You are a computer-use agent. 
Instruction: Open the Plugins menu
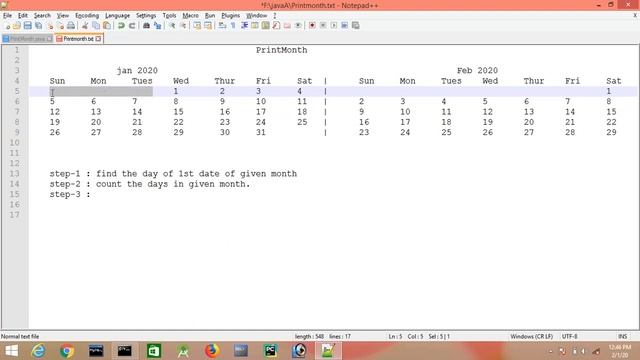click(231, 16)
